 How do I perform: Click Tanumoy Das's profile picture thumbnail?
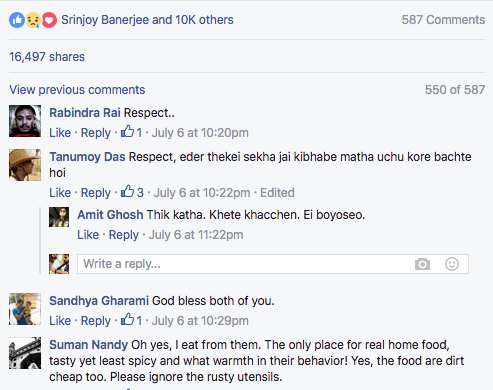click(x=25, y=165)
